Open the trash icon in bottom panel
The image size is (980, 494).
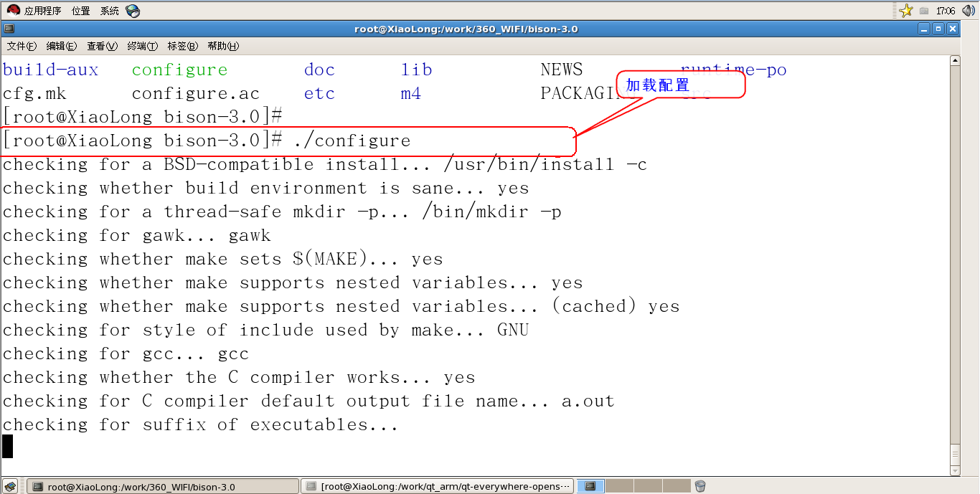point(700,486)
